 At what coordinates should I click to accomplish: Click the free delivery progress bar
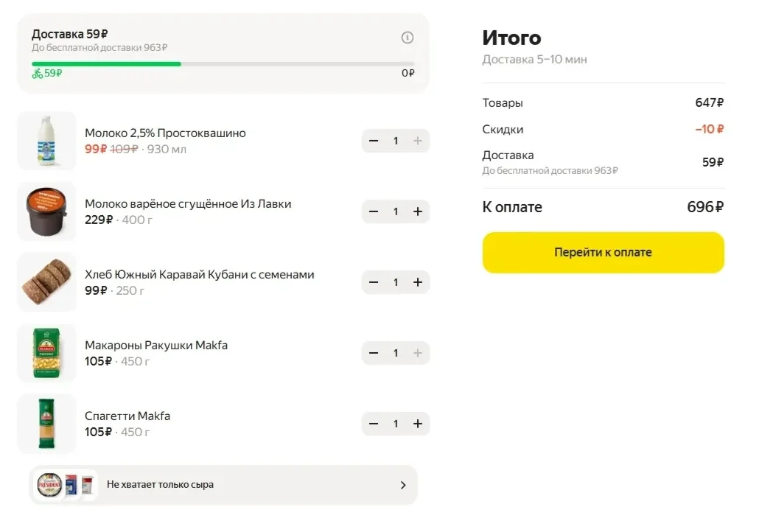point(223,64)
